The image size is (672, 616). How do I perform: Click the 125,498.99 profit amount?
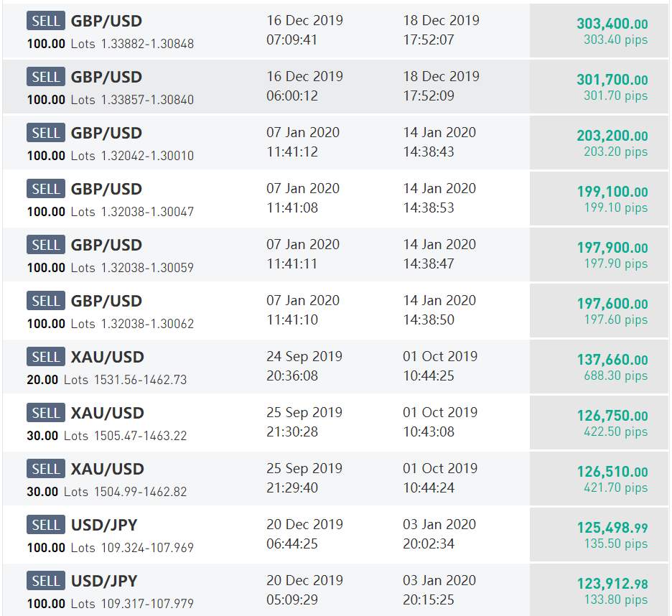612,528
